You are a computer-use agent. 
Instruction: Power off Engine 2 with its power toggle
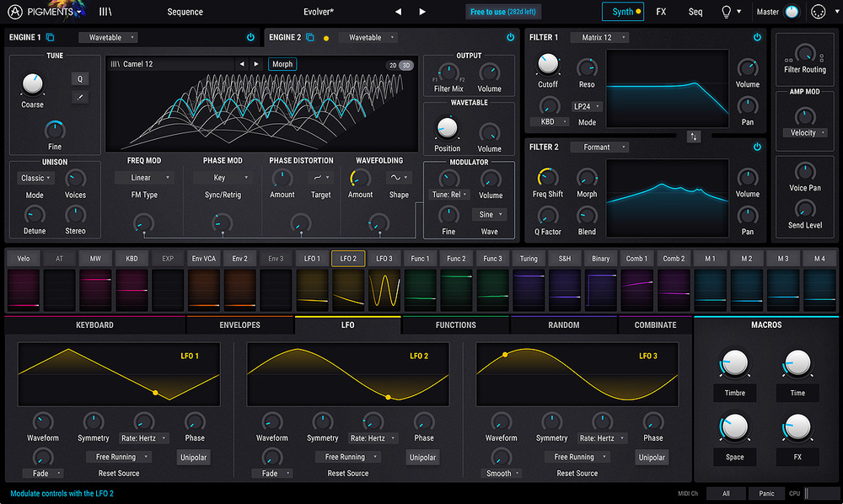tap(510, 37)
